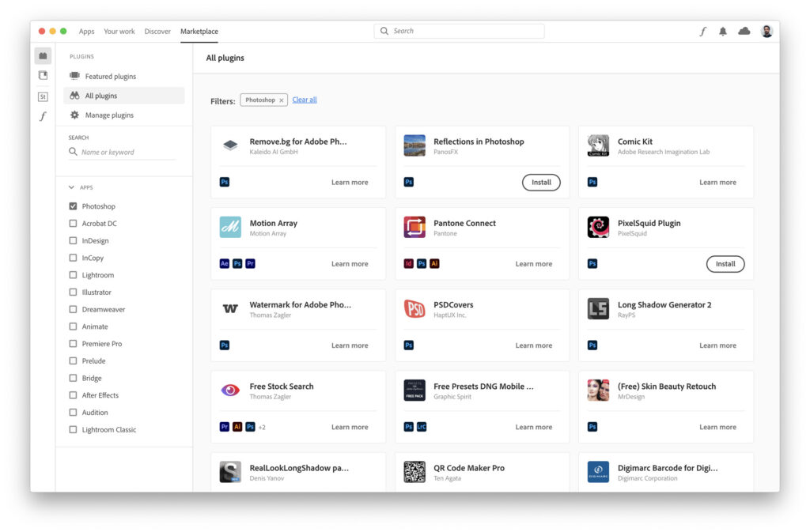The image size is (810, 532).
Task: Open Manage plugins in the sidebar
Action: [124, 115]
